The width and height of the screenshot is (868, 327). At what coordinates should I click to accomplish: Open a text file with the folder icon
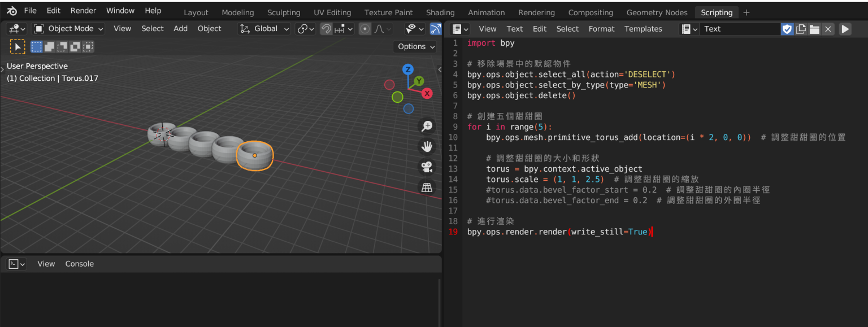[814, 29]
